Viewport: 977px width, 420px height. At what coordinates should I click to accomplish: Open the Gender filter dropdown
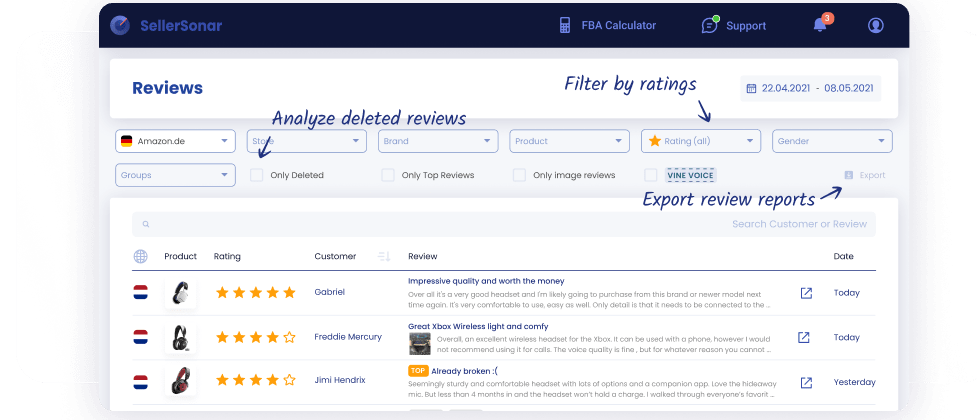[832, 141]
